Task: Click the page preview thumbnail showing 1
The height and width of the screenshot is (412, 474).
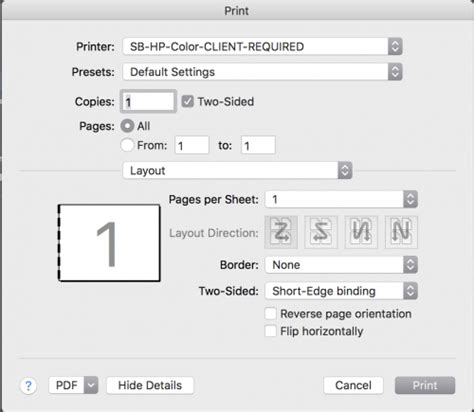Action: pyautogui.click(x=109, y=243)
